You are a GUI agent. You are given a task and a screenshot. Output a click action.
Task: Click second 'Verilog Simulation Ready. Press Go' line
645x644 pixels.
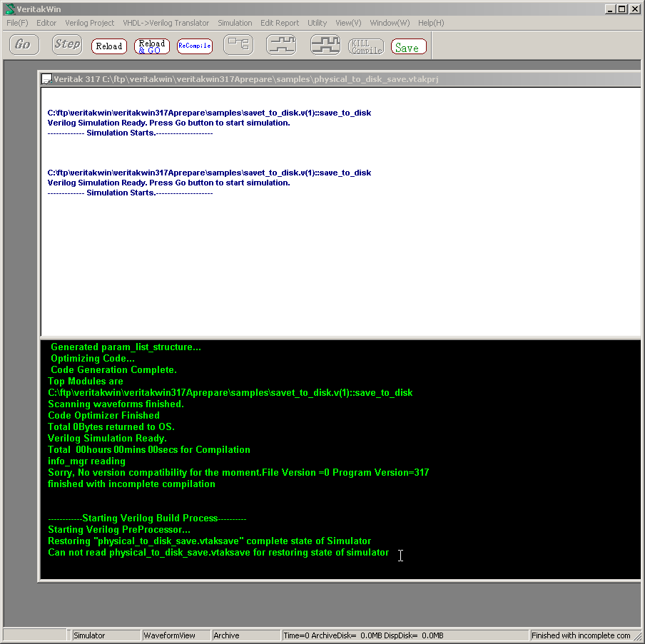pyautogui.click(x=168, y=183)
